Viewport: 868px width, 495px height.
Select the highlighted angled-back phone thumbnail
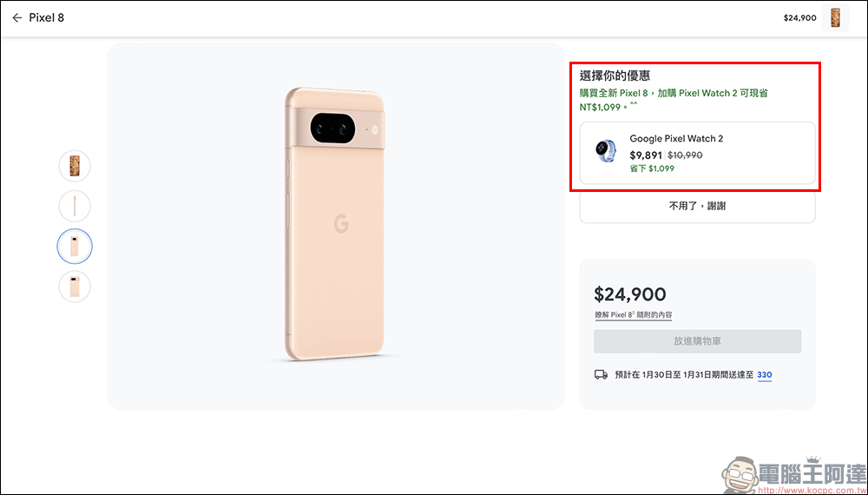click(75, 247)
